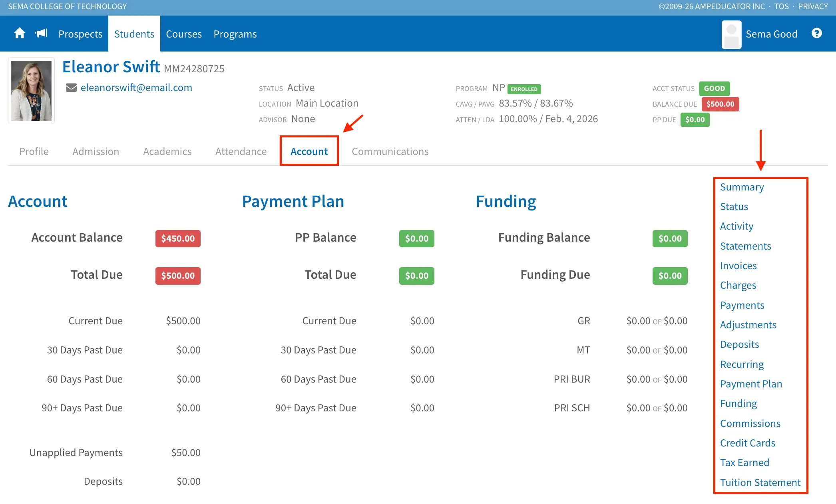This screenshot has height=504, width=836.
Task: Open the help question mark icon
Action: click(817, 33)
